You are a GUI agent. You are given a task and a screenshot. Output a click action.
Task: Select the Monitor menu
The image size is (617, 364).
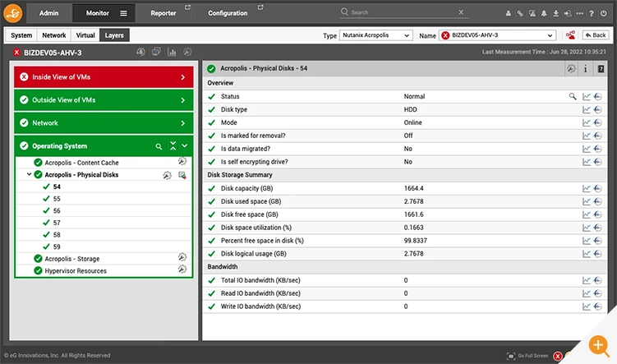97,13
